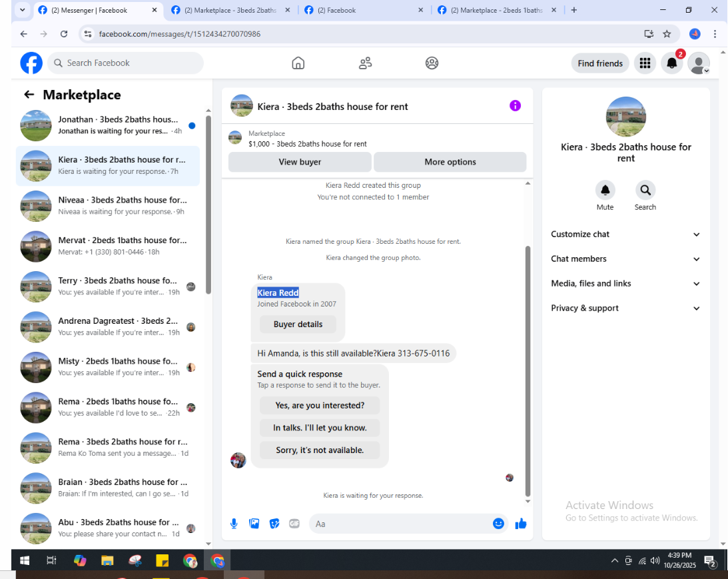Click the house thumbnail in the right panel
The image size is (728, 579).
click(625, 117)
